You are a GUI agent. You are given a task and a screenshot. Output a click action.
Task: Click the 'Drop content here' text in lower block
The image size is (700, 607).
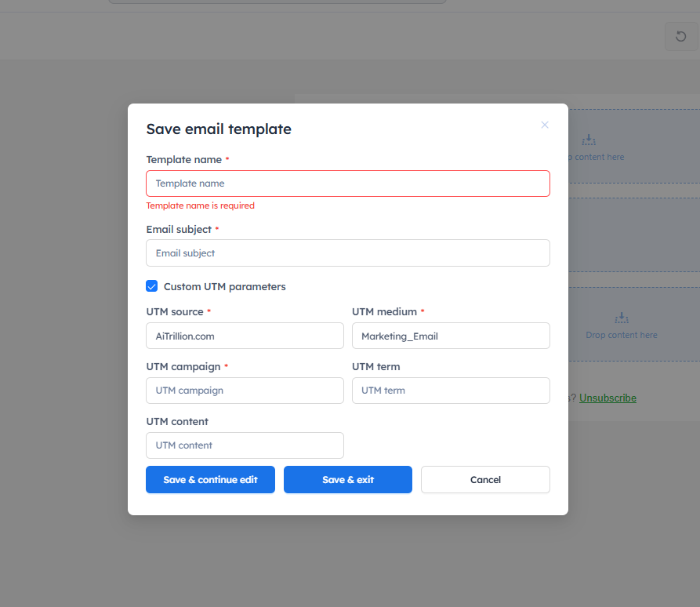click(x=622, y=335)
